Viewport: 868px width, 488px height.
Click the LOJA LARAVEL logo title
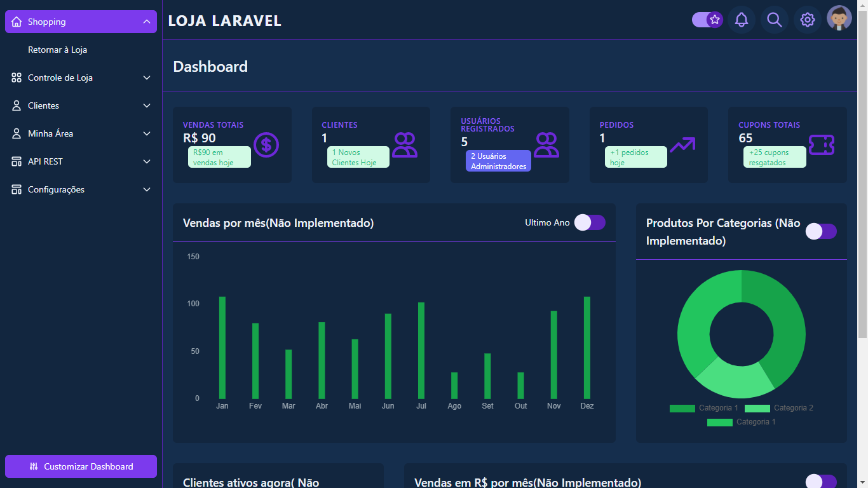click(225, 21)
